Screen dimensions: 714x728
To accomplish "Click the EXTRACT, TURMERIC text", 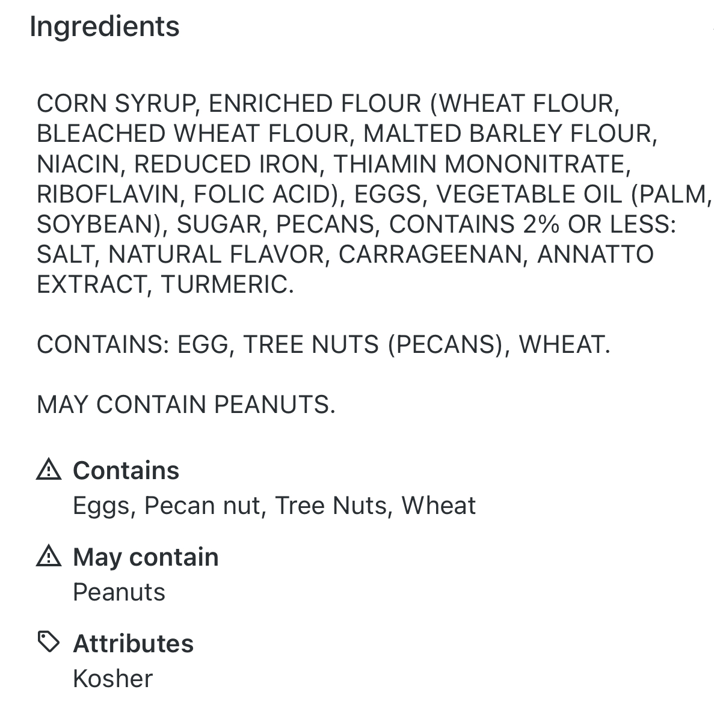I will [165, 284].
